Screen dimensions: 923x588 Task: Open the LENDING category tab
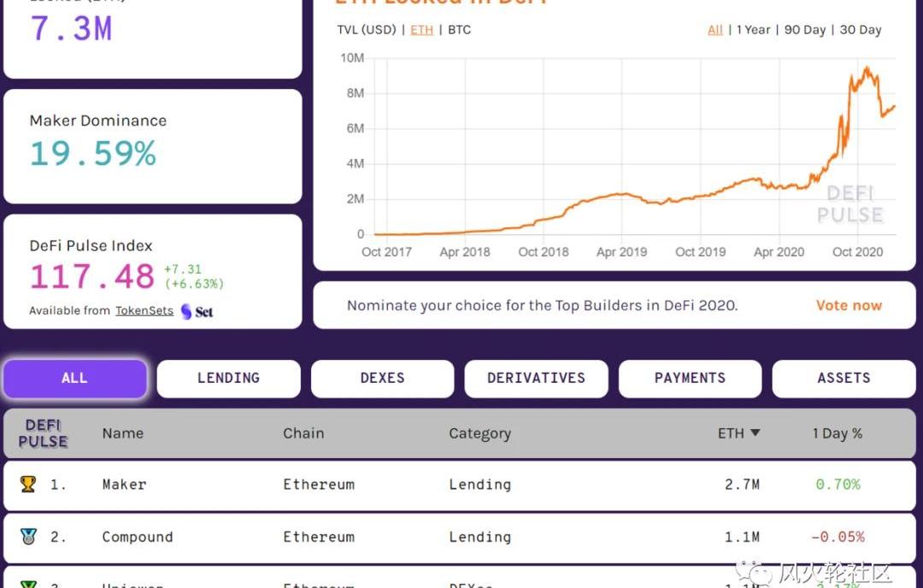pyautogui.click(x=228, y=378)
